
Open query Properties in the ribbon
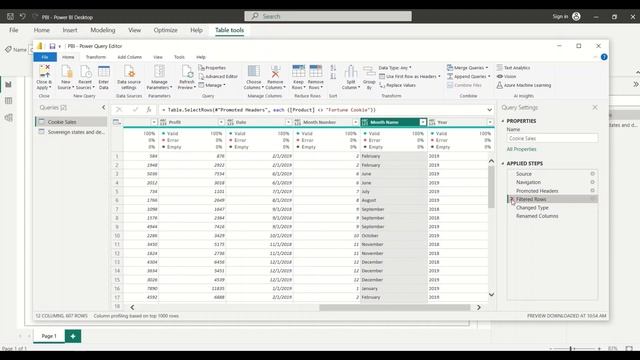point(212,68)
